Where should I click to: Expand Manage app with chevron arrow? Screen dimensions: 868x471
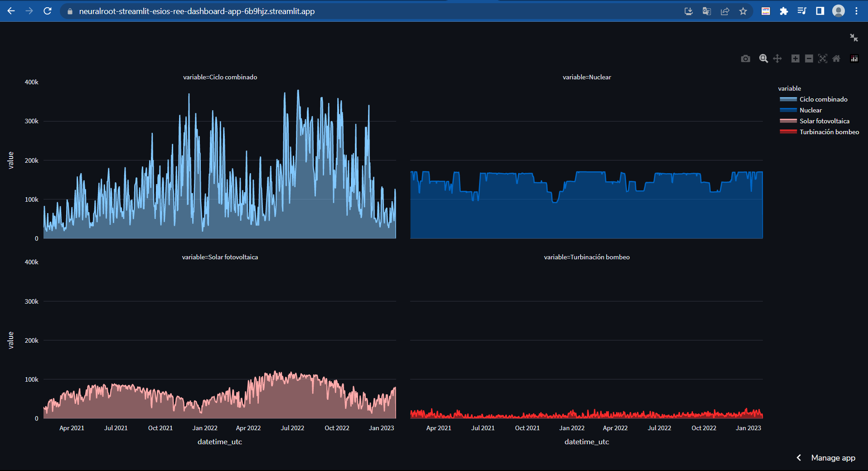click(x=799, y=458)
